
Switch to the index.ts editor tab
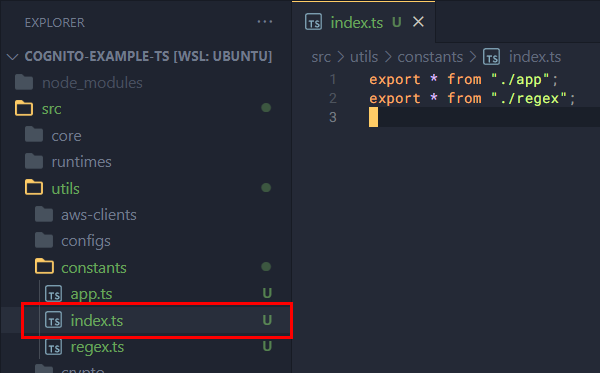point(364,22)
